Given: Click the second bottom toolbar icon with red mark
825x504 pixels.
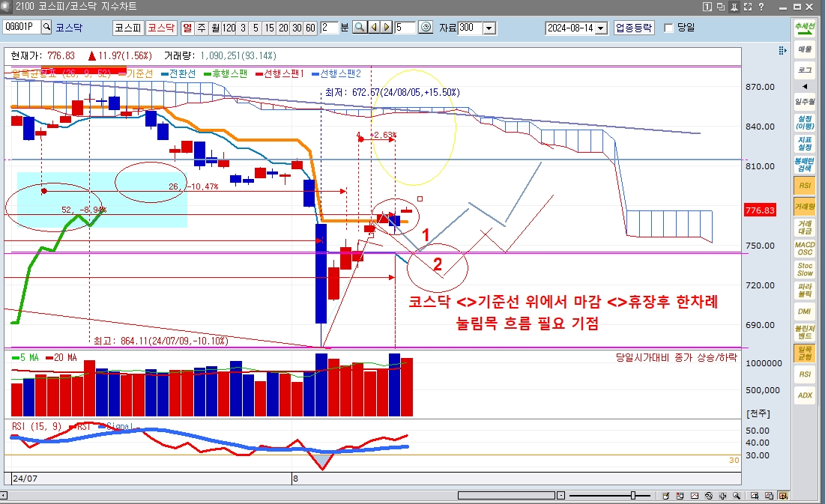Looking at the screenshot, I should 680,496.
